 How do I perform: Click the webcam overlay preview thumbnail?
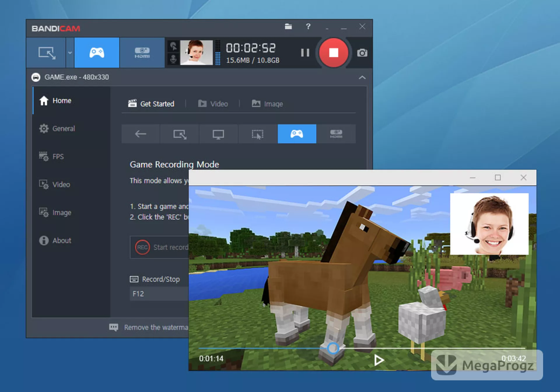[196, 53]
